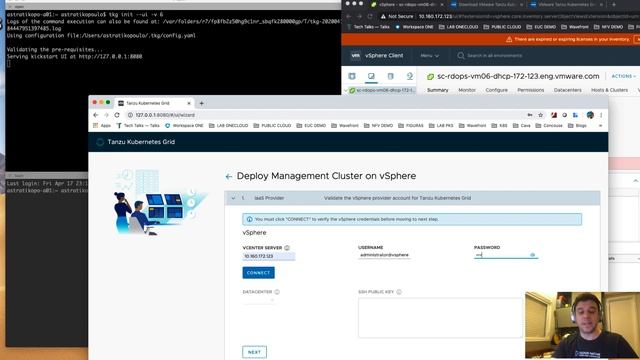This screenshot has height=360, width=640.
Task: Open Apps bookmark in front browser
Action: click(102, 126)
